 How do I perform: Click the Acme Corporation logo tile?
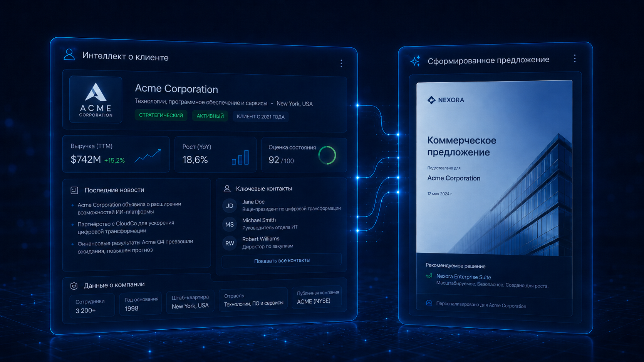[x=96, y=100]
